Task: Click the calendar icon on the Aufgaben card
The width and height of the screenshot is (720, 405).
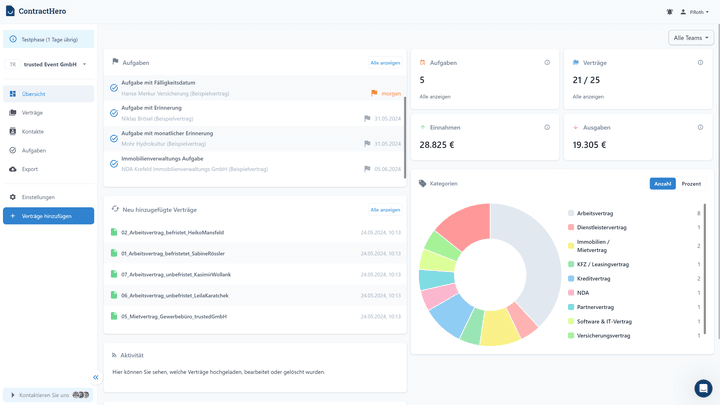Action: (x=422, y=62)
